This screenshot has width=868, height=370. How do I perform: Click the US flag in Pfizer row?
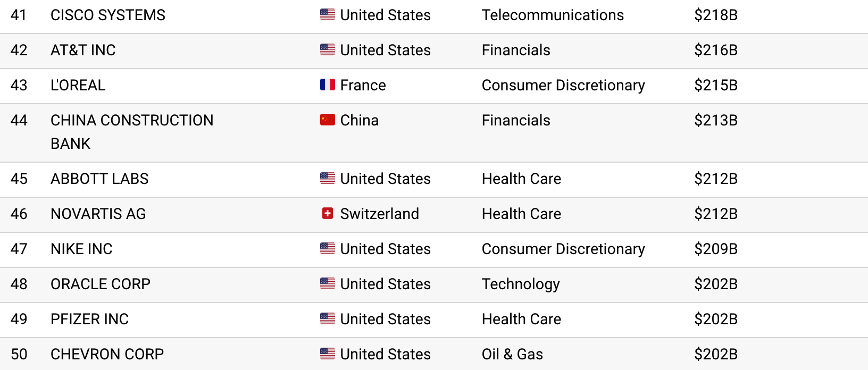[328, 319]
